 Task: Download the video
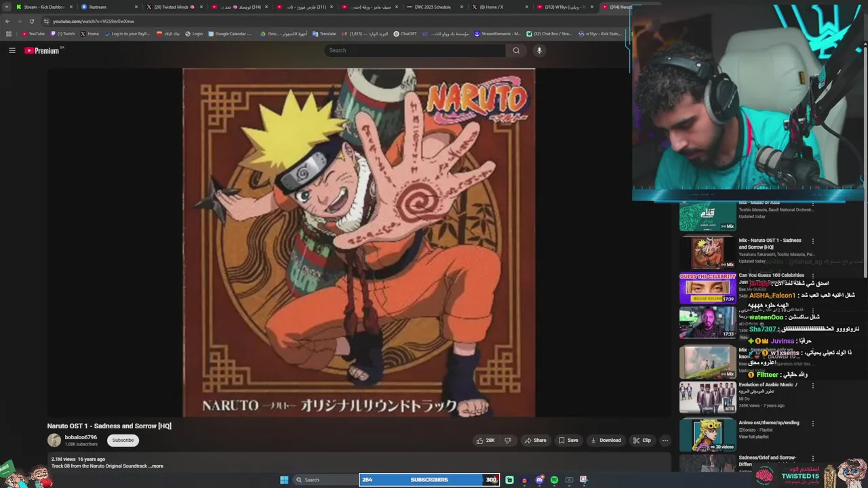[x=606, y=440]
